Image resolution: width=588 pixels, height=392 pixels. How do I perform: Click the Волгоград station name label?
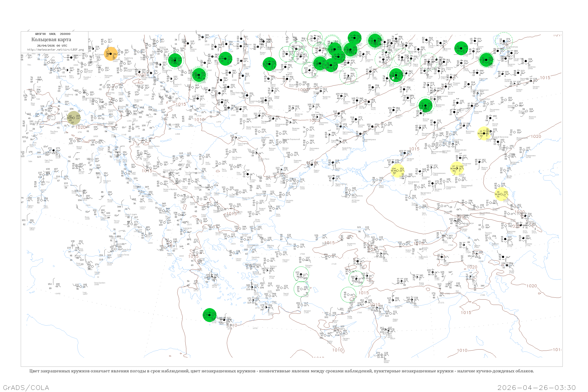[x=470, y=131]
